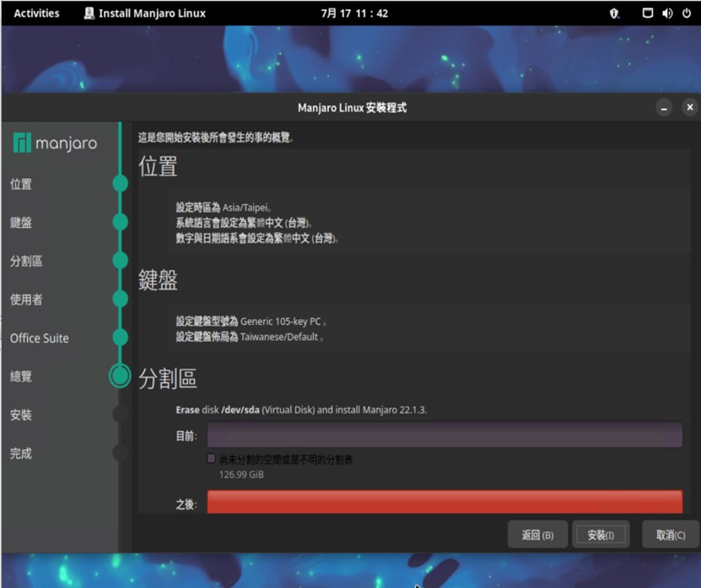Screen dimensions: 701x588
Task: Open the clock showing 7月 17 11:42
Action: tap(354, 13)
